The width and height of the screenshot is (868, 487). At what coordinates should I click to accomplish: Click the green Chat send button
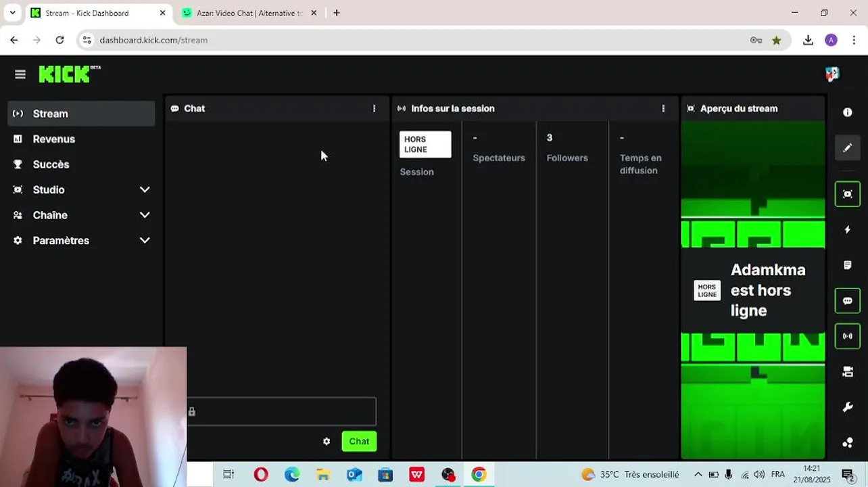coord(359,441)
